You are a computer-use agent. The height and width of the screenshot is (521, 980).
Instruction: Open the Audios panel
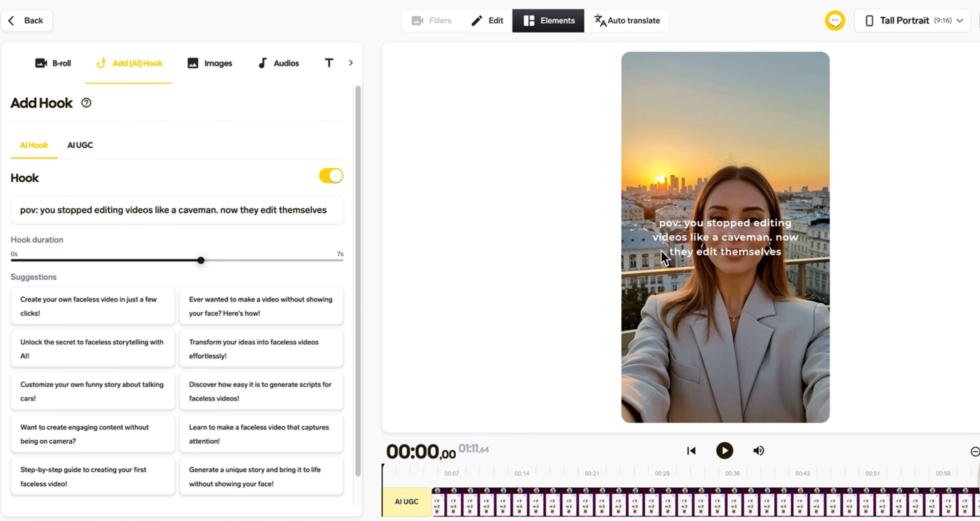[x=279, y=63]
